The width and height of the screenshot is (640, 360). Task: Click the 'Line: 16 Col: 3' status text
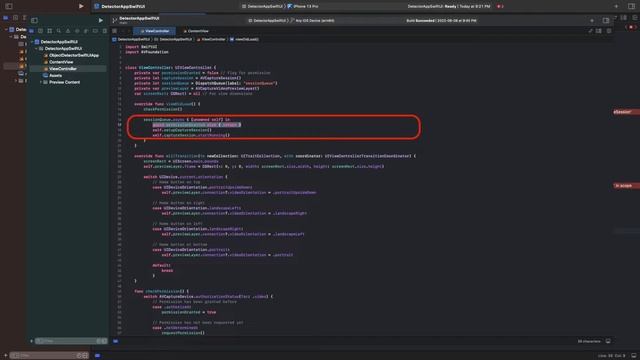coord(611,356)
